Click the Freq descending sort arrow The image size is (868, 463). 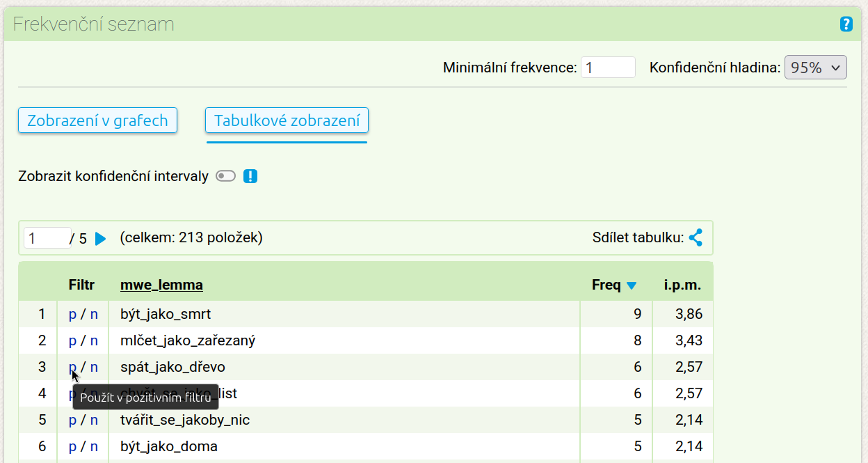632,285
